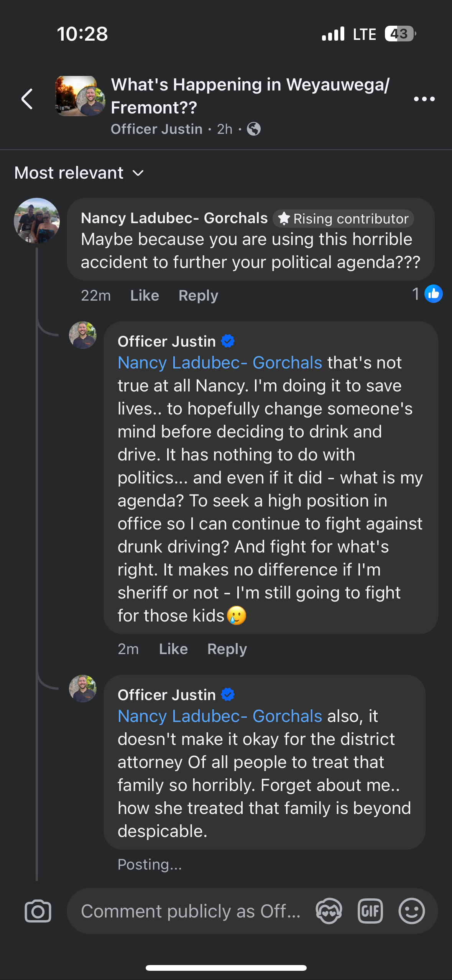Tap the camera icon to attach photo
The image size is (452, 980).
click(x=38, y=911)
